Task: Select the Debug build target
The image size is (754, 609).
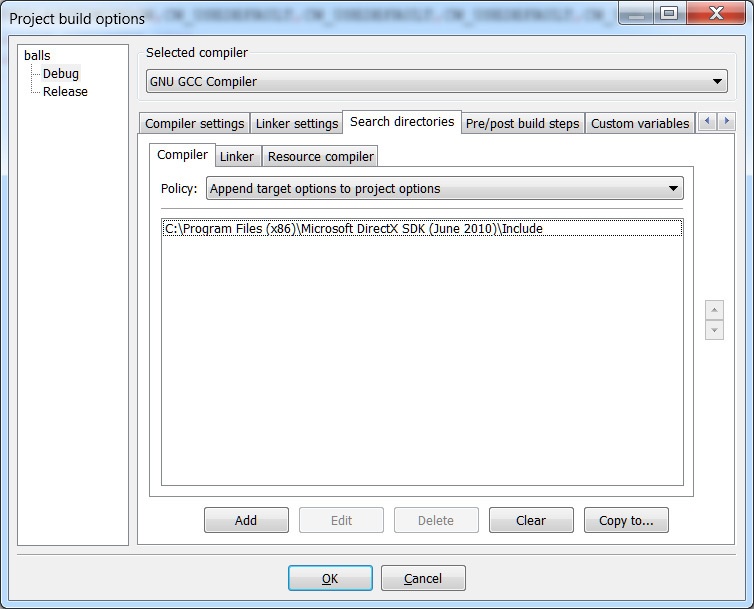Action: (x=61, y=74)
